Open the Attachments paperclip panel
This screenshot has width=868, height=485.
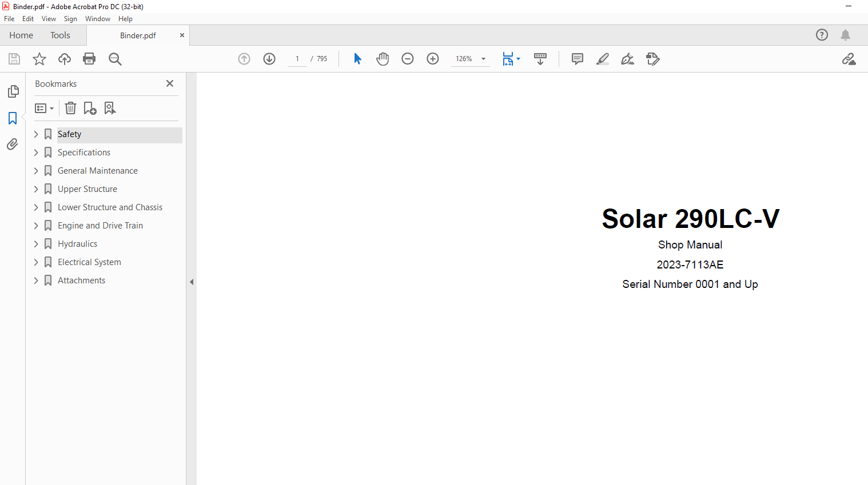coord(13,145)
